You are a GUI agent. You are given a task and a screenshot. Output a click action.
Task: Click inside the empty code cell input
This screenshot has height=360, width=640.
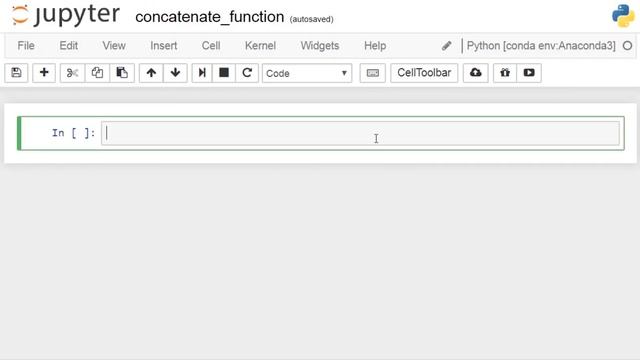pyautogui.click(x=360, y=133)
